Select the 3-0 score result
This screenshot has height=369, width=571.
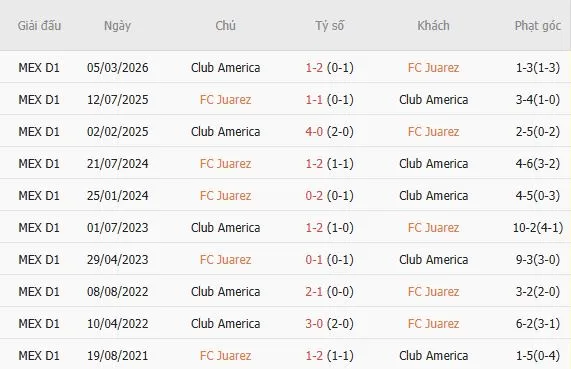click(314, 323)
